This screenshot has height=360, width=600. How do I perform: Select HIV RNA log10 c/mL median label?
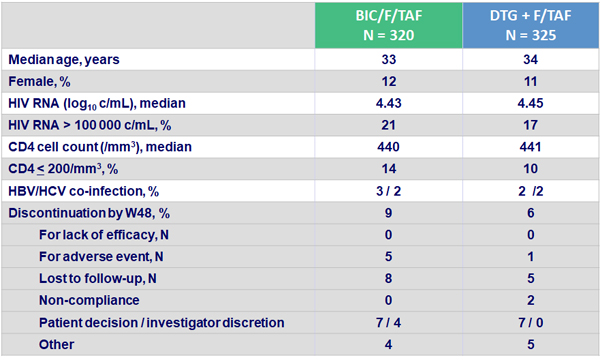97,103
